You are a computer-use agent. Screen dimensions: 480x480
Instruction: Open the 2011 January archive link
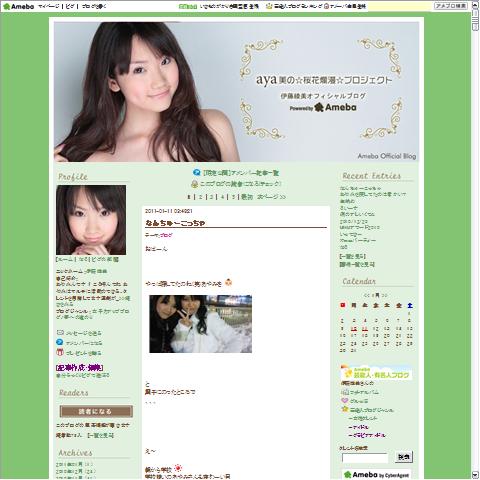pyautogui.click(x=75, y=464)
